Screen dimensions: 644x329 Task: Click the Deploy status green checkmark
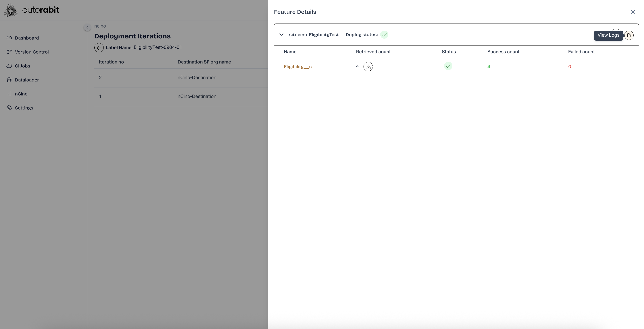(384, 35)
